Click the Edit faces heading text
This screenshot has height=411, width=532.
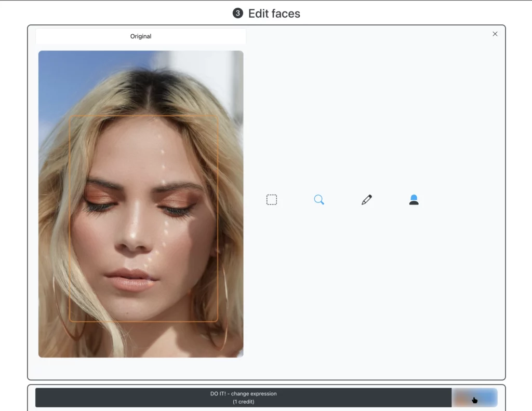pos(274,14)
